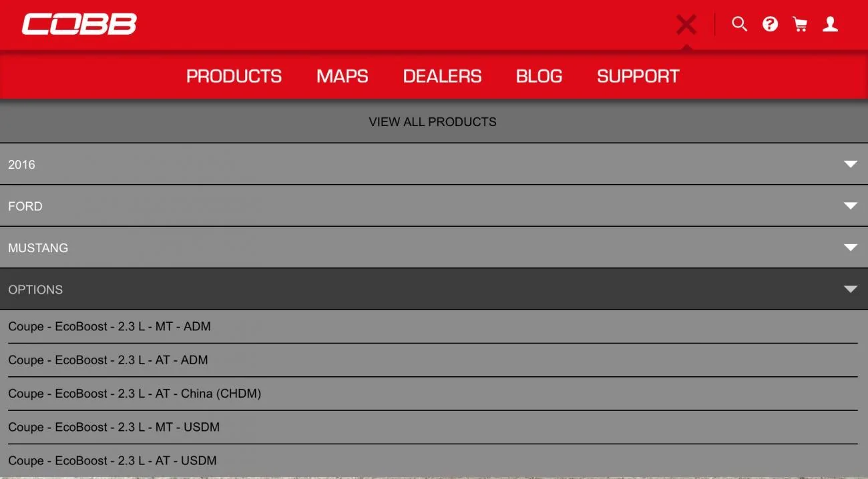This screenshot has width=868, height=479.
Task: Open the shopping cart icon
Action: click(x=800, y=25)
